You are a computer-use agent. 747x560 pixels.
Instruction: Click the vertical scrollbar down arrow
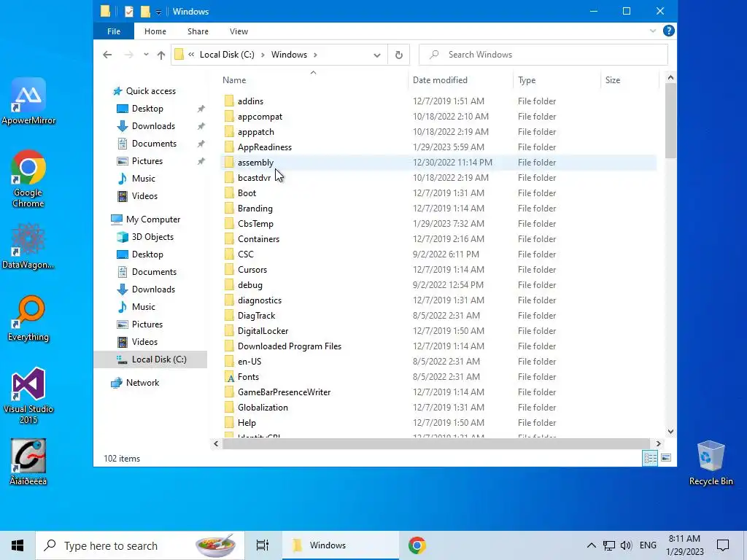click(670, 432)
